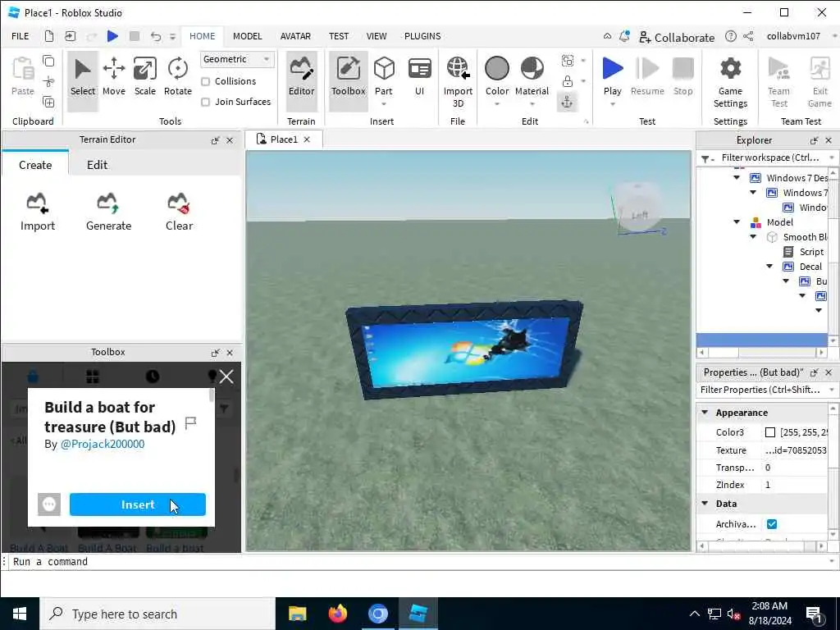Image resolution: width=840 pixels, height=630 pixels.
Task: Click the Collaborate button
Action: [677, 37]
